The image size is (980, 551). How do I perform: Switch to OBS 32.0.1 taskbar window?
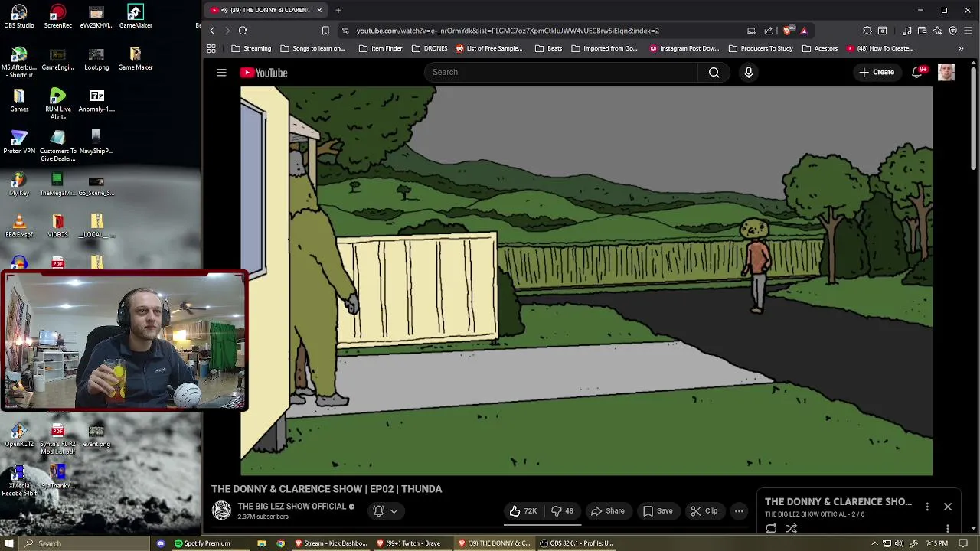click(x=576, y=543)
